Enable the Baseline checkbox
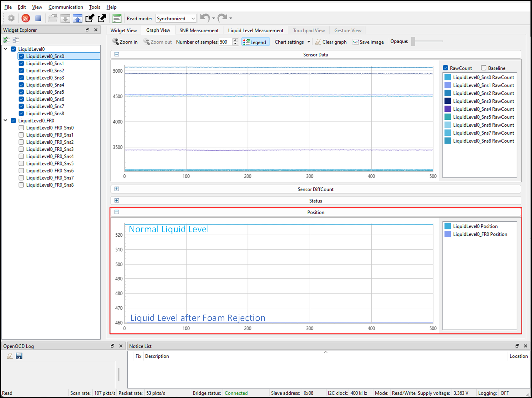The height and width of the screenshot is (398, 532). (484, 68)
